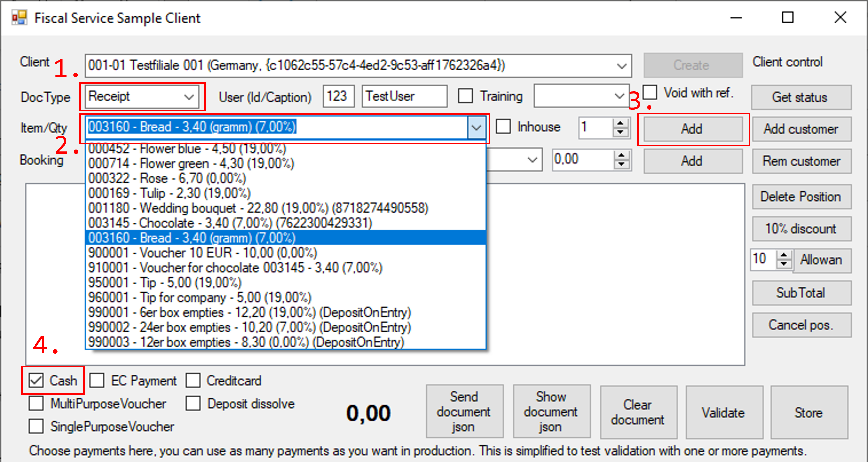Choose 6er box empties item
The height and width of the screenshot is (462, 868).
(x=286, y=312)
